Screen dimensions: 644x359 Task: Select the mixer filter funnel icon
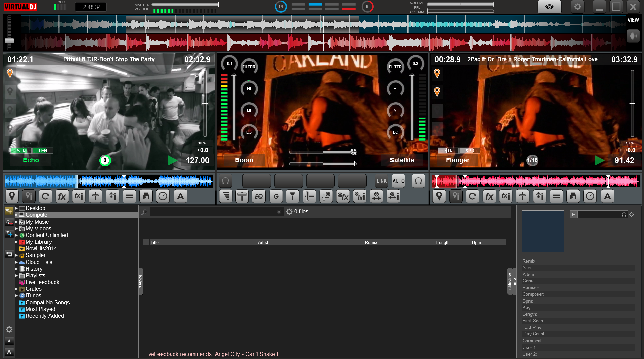[x=292, y=196]
